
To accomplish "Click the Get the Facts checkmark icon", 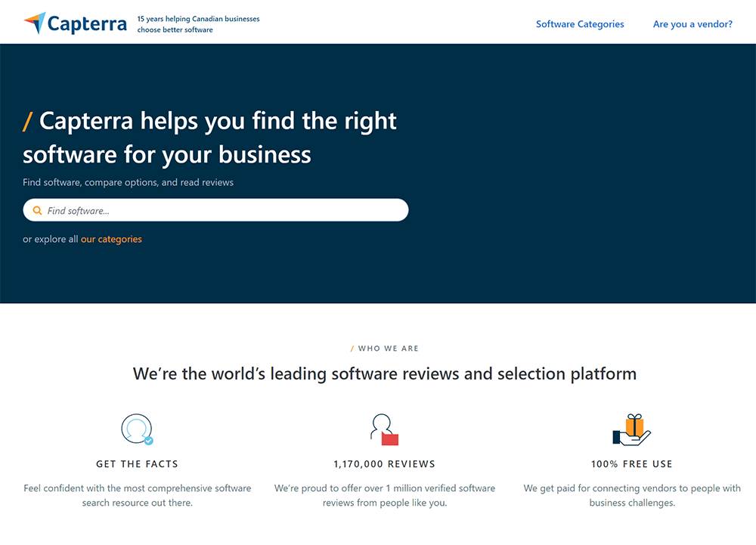I will click(x=138, y=429).
